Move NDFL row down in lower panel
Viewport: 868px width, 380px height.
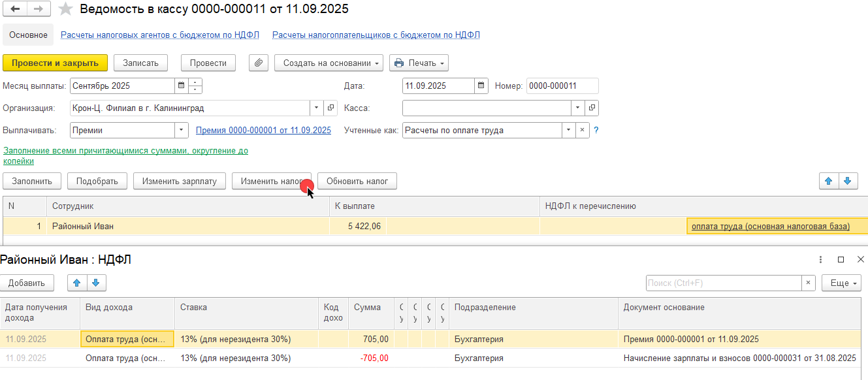click(x=96, y=283)
